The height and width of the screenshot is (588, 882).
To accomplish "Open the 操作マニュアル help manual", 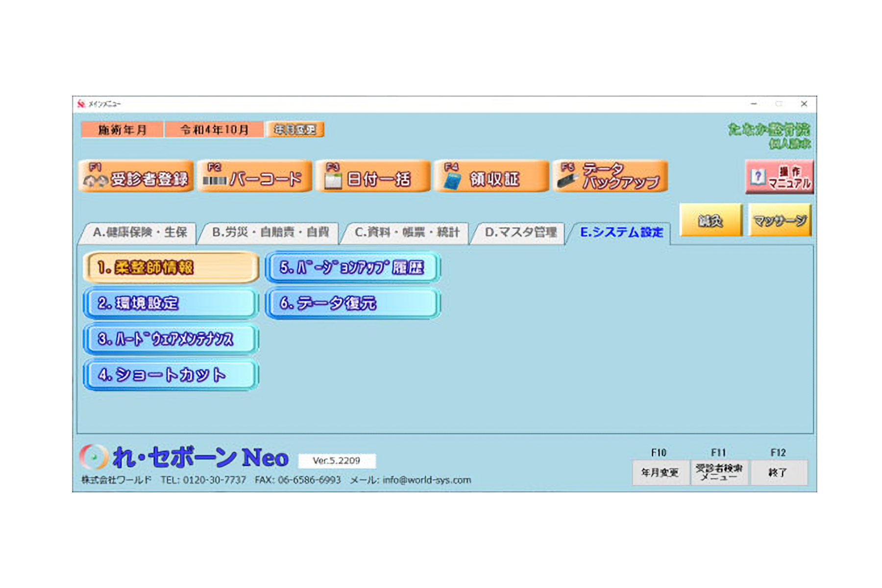I will [779, 177].
